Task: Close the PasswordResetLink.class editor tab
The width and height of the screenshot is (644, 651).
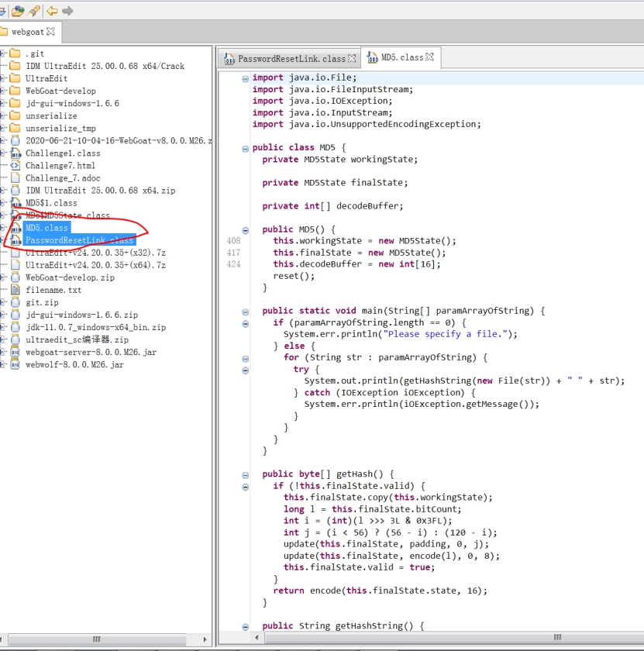Action: (352, 59)
